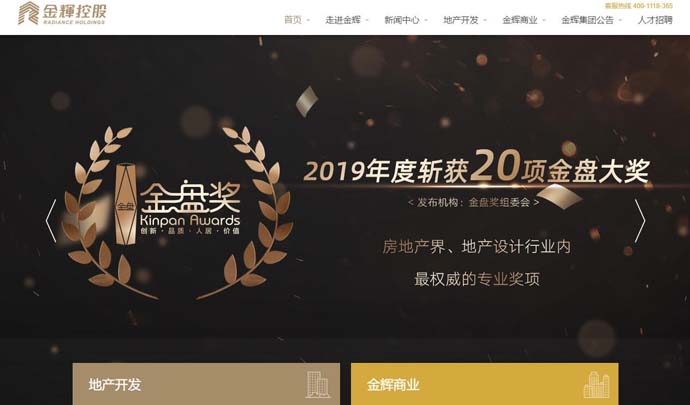The width and height of the screenshot is (690, 405).
Task: Advance to next banner slide arrow
Action: (x=640, y=221)
